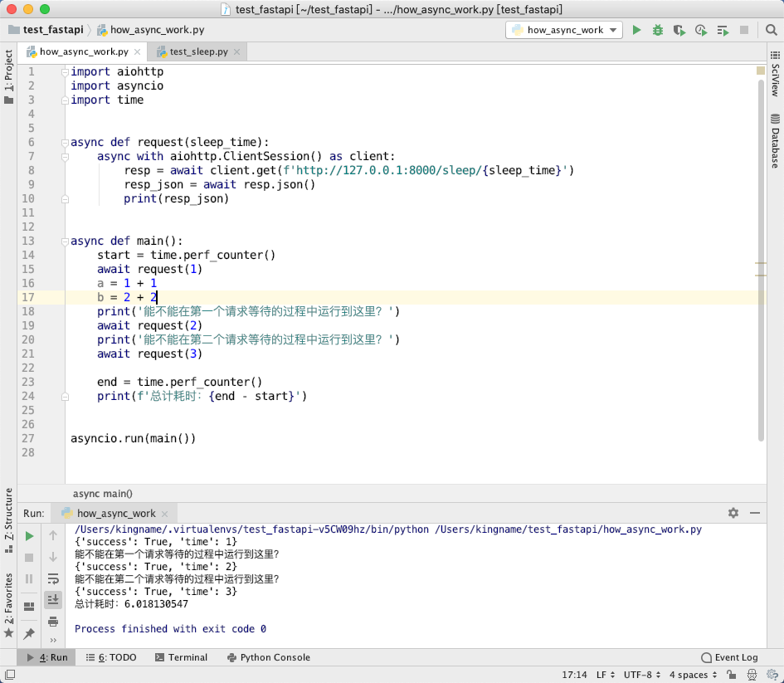This screenshot has height=683, width=784.
Task: Click fold end marker at line 10
Action: (65, 199)
